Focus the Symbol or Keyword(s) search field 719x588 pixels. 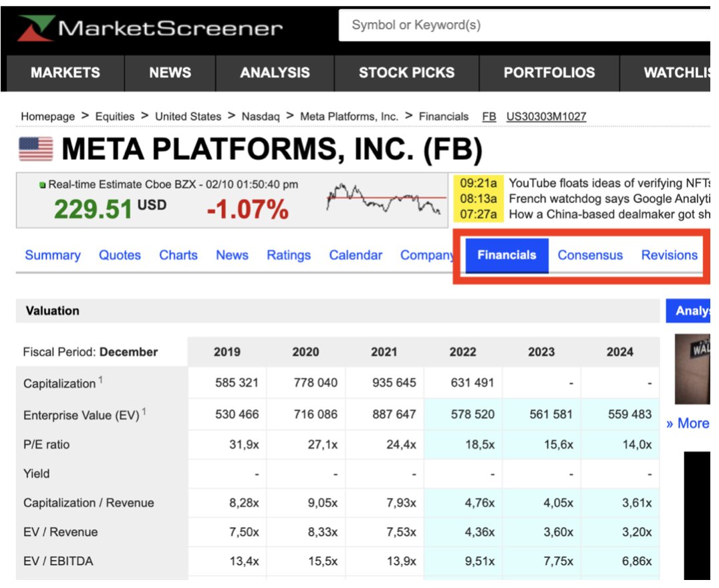524,25
